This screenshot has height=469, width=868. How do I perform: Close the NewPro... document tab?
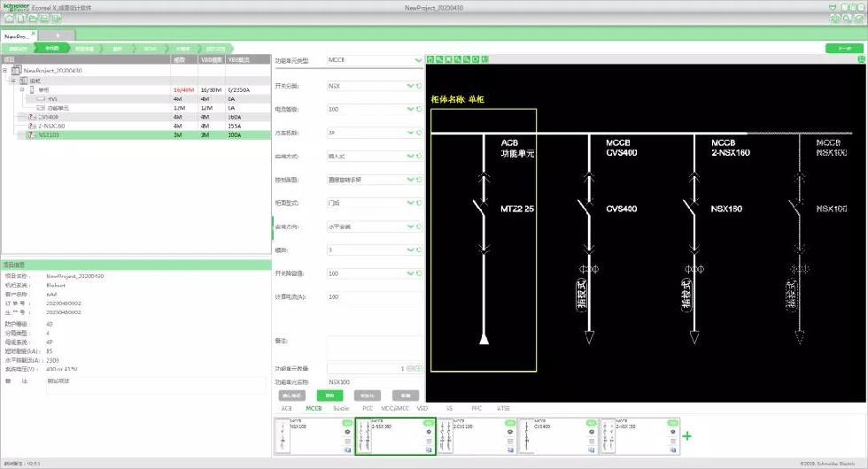[34, 34]
